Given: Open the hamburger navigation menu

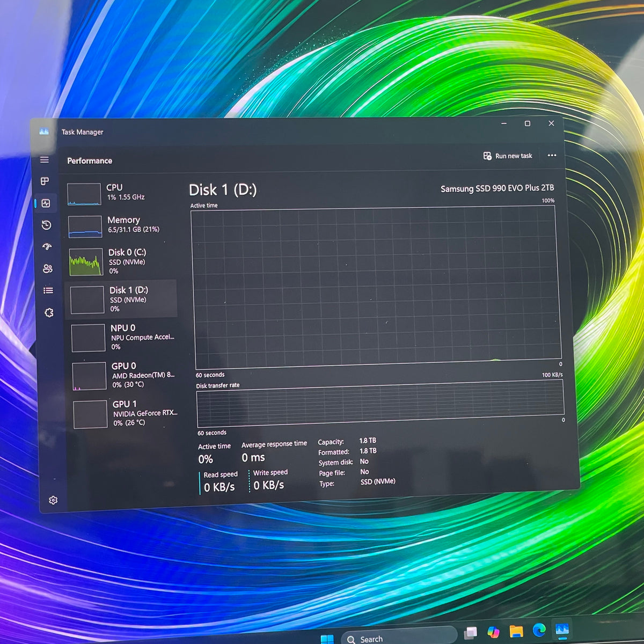Looking at the screenshot, I should tap(45, 160).
